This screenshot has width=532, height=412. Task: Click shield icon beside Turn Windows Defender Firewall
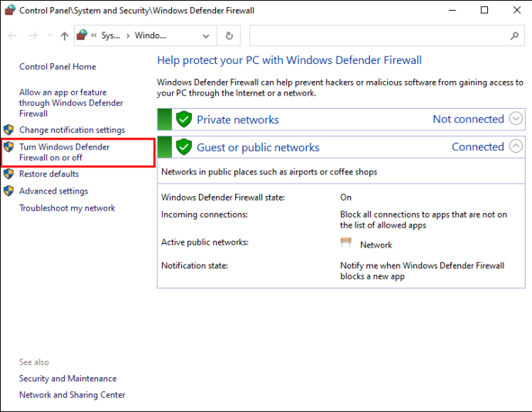pos(8,147)
